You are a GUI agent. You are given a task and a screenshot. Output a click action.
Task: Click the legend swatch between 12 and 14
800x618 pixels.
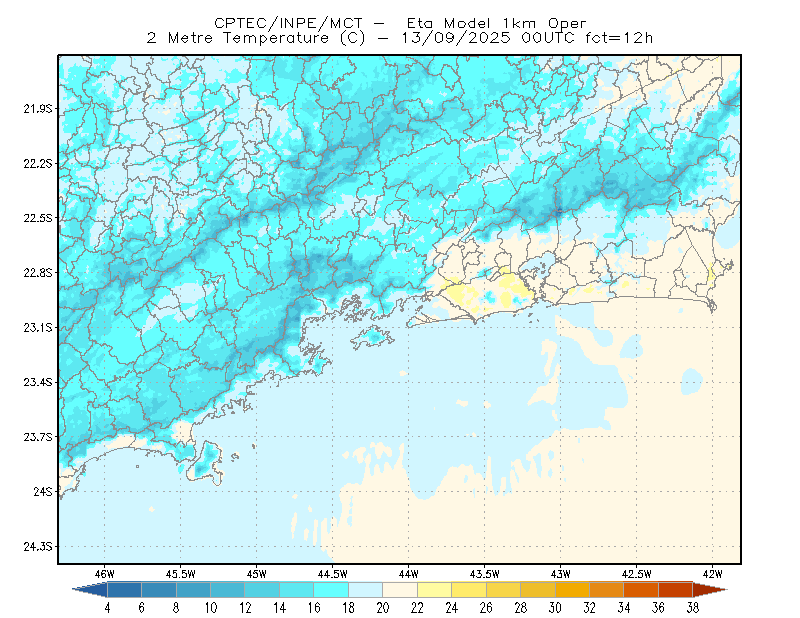[x=262, y=589]
